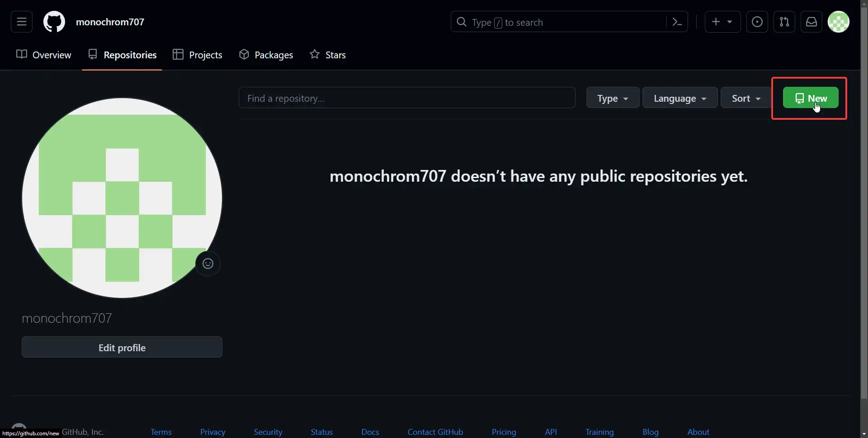Screen dimensions: 868x438
Task: Go to the Packages tab
Action: point(266,55)
